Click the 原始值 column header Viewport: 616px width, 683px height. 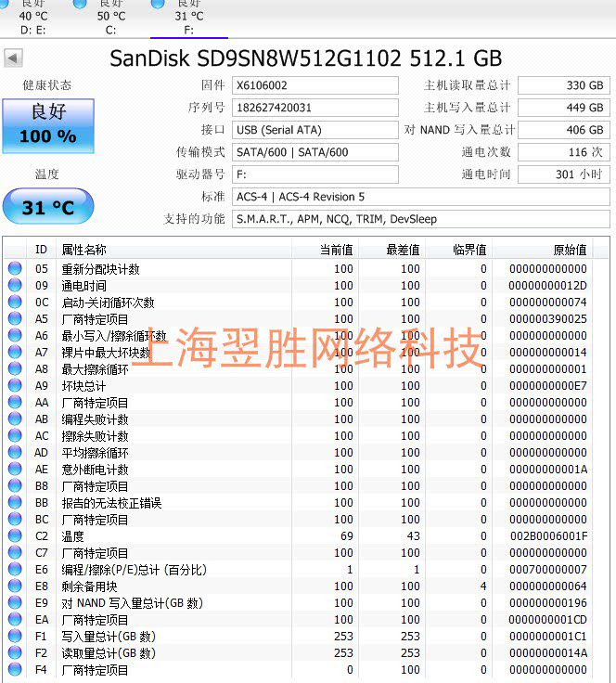(x=542, y=250)
